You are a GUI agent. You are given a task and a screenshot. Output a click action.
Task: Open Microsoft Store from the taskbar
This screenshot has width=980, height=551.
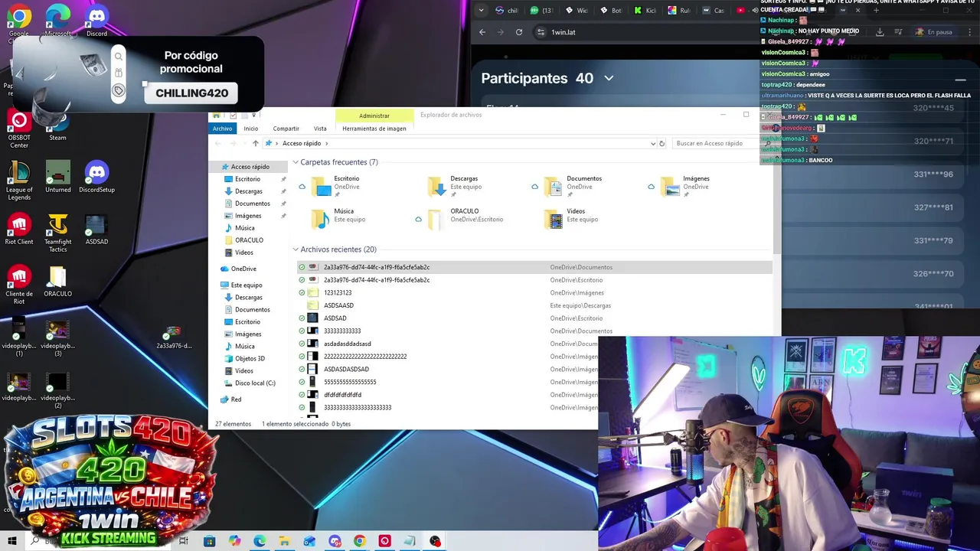point(209,541)
